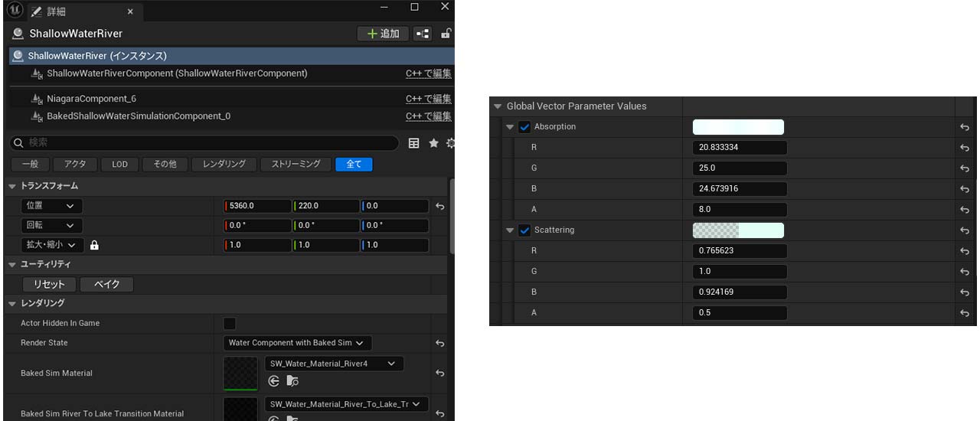Reset Absorption R value with revert arrow
Image resolution: width=980 pixels, height=421 pixels.
click(x=964, y=148)
